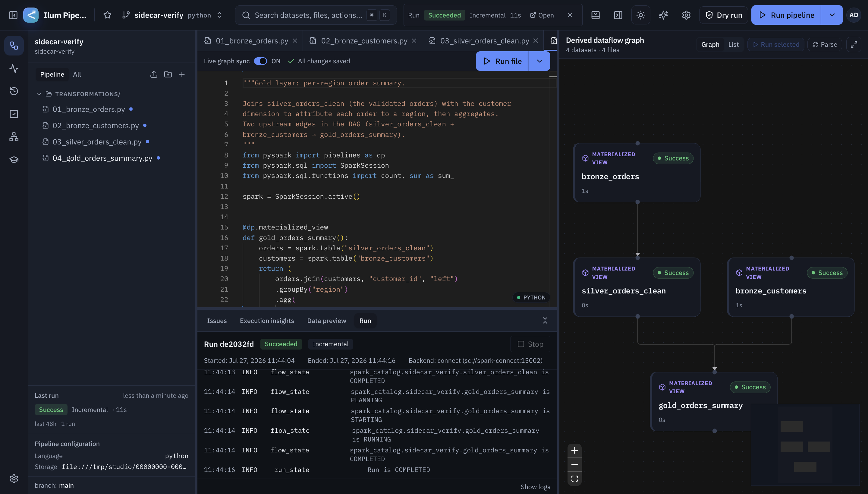The width and height of the screenshot is (868, 494).
Task: Open the lineage hierarchy sidebar icon
Action: [14, 136]
